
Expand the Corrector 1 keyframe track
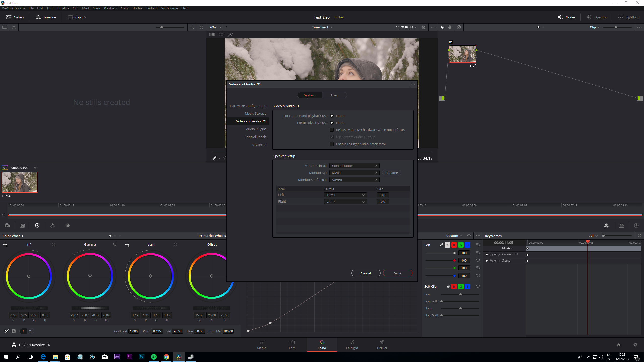[499, 254]
